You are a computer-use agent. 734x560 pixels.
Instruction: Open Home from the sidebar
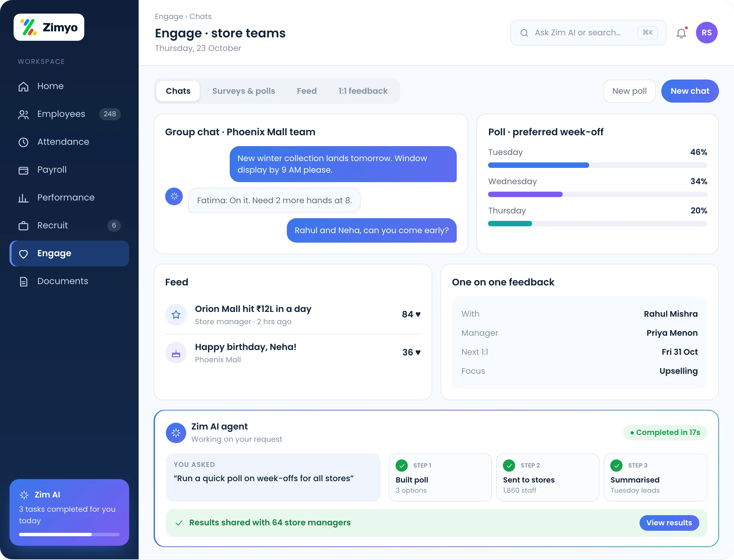69,86
